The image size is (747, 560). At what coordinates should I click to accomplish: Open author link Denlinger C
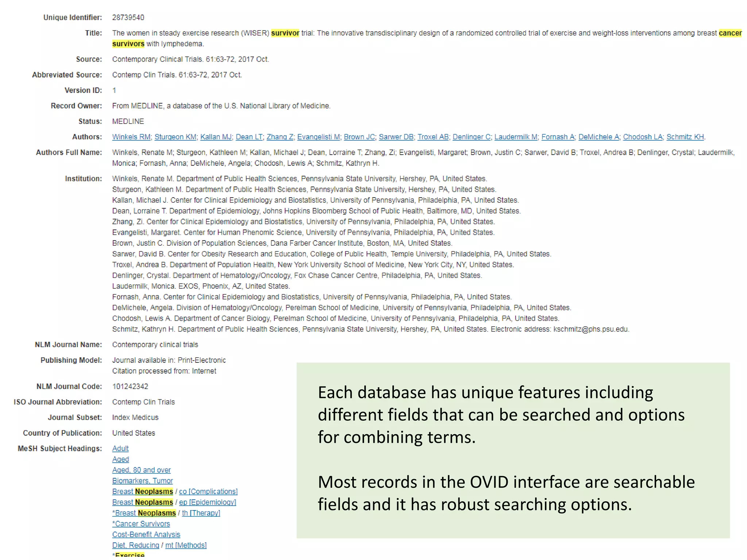[x=472, y=137]
